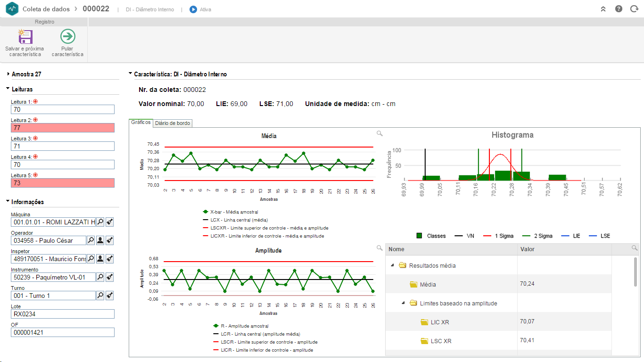Click the Lote input field
Screen dimensions: 644x362
pyautogui.click(x=63, y=314)
